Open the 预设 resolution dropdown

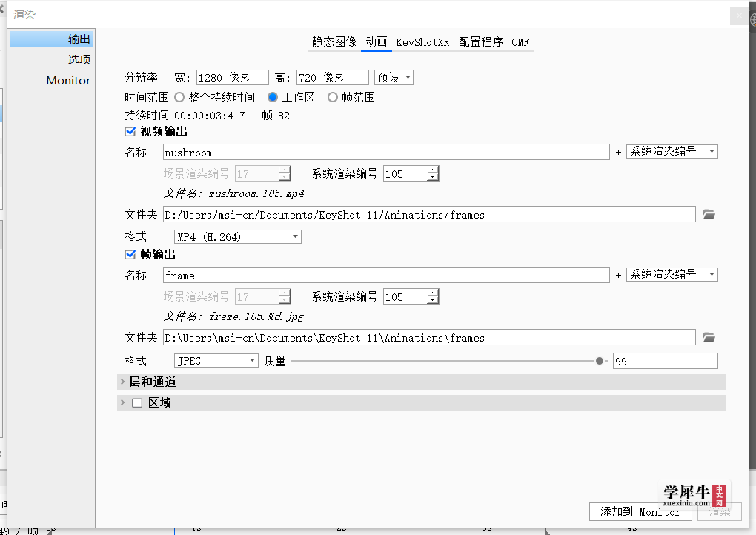click(394, 78)
